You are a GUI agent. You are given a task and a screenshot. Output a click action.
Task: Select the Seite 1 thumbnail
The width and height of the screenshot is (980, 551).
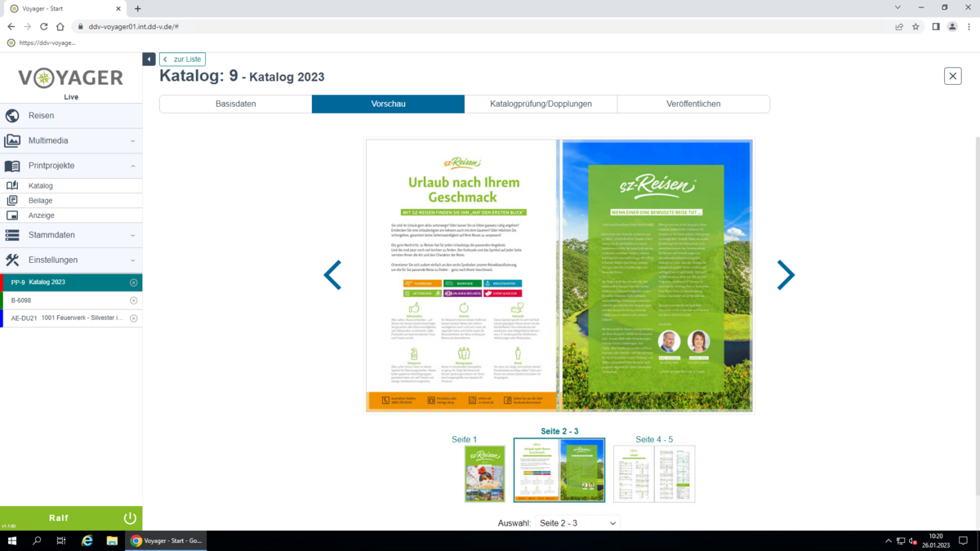[484, 473]
